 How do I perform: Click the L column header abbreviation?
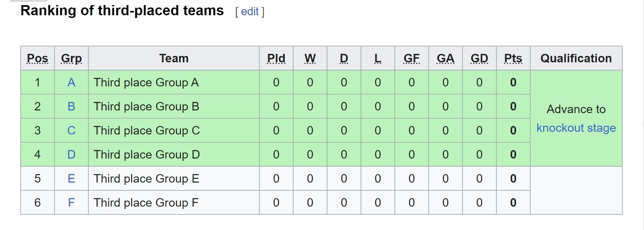pyautogui.click(x=378, y=58)
